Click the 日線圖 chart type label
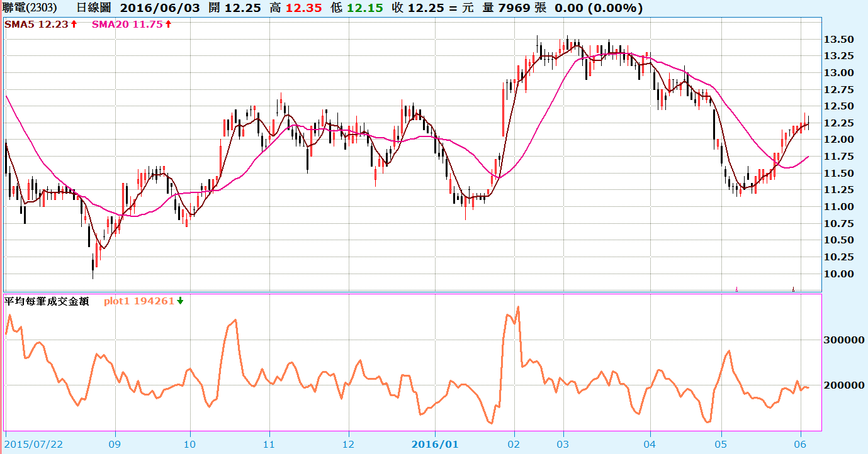The width and height of the screenshot is (868, 454). coord(93,8)
